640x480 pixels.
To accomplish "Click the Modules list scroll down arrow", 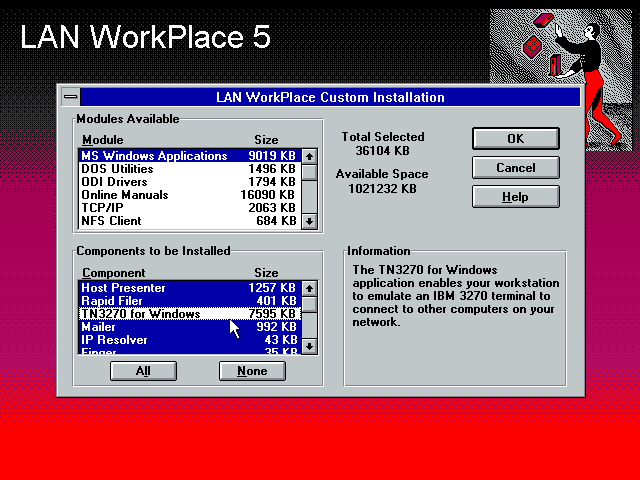I will point(309,221).
